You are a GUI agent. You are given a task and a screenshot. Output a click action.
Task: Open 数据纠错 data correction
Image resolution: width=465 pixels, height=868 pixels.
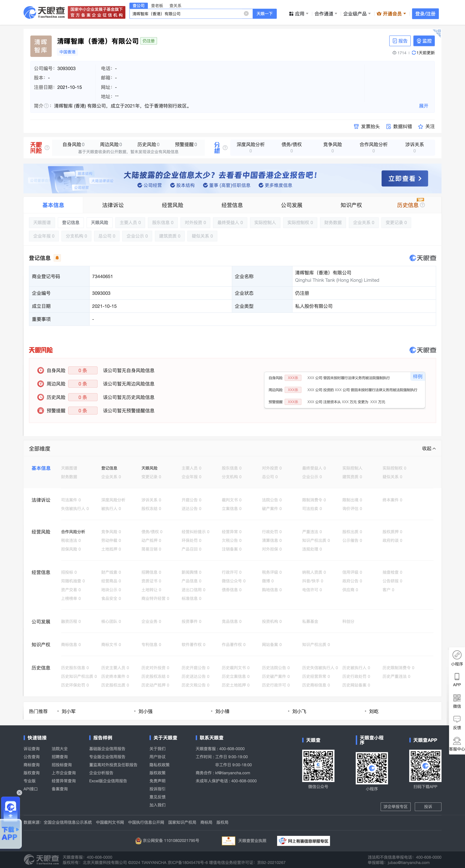[399, 126]
